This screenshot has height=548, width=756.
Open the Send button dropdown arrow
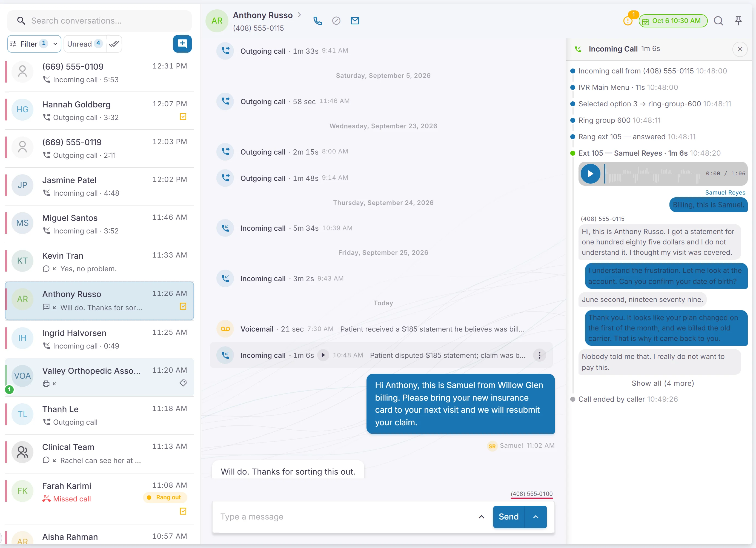[536, 517]
